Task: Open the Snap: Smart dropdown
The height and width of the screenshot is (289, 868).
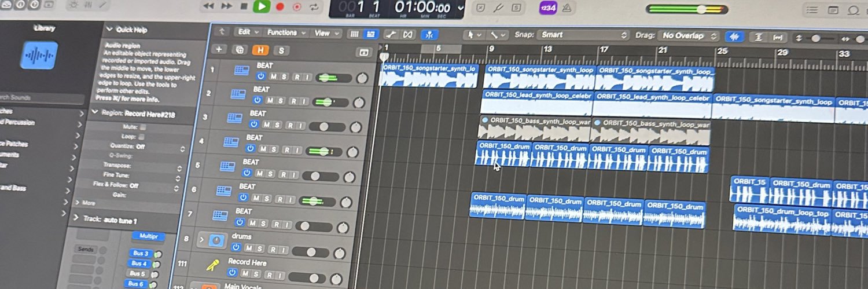Action: [x=582, y=35]
